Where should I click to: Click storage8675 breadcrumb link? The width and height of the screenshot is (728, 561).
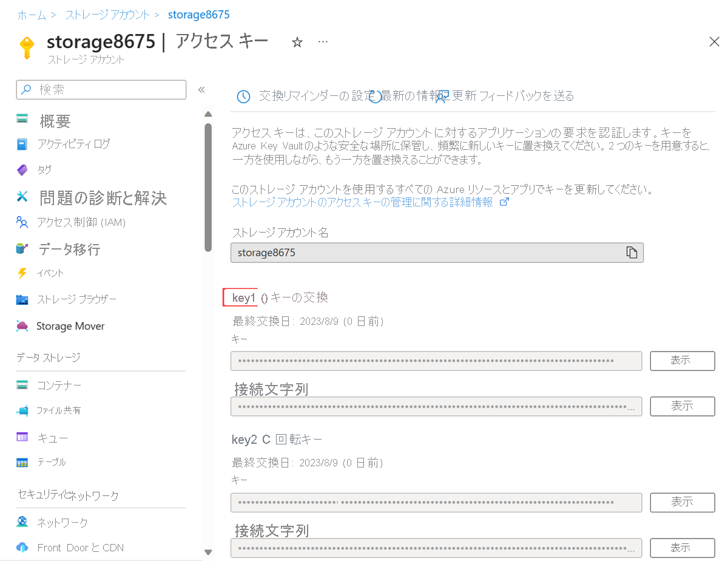coord(199,14)
